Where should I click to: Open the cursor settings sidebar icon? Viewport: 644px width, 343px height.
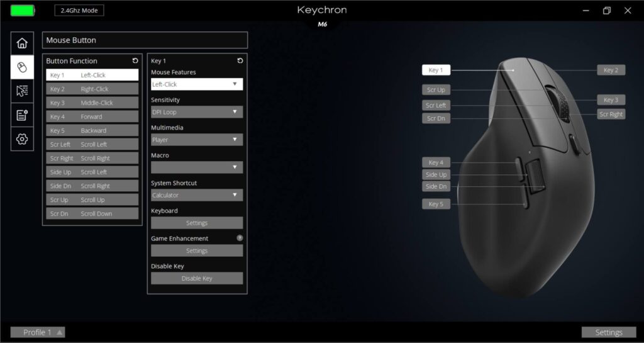coord(22,91)
